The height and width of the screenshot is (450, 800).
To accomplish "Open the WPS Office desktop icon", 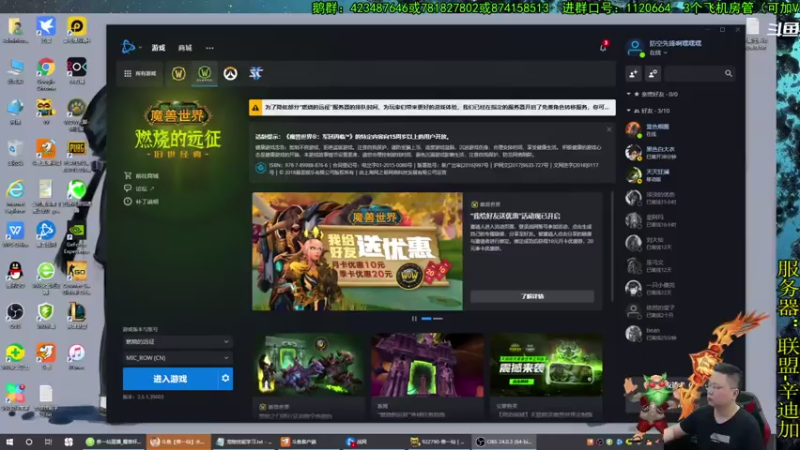I will point(15,234).
